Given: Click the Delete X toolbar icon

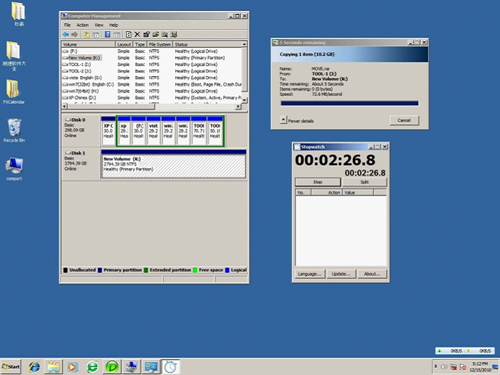Looking at the screenshot, I should 137,34.
